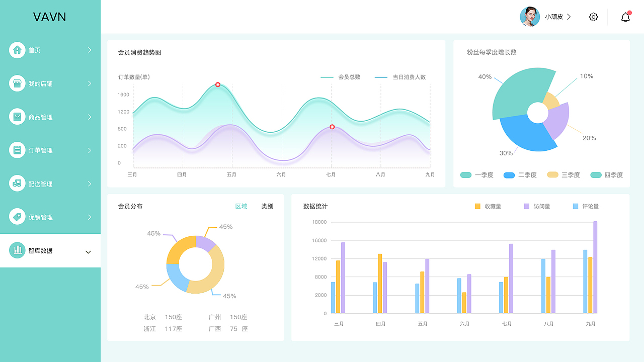Screen dimensions: 644x362
Task: Switch to the 区域 tab
Action: [242, 206]
